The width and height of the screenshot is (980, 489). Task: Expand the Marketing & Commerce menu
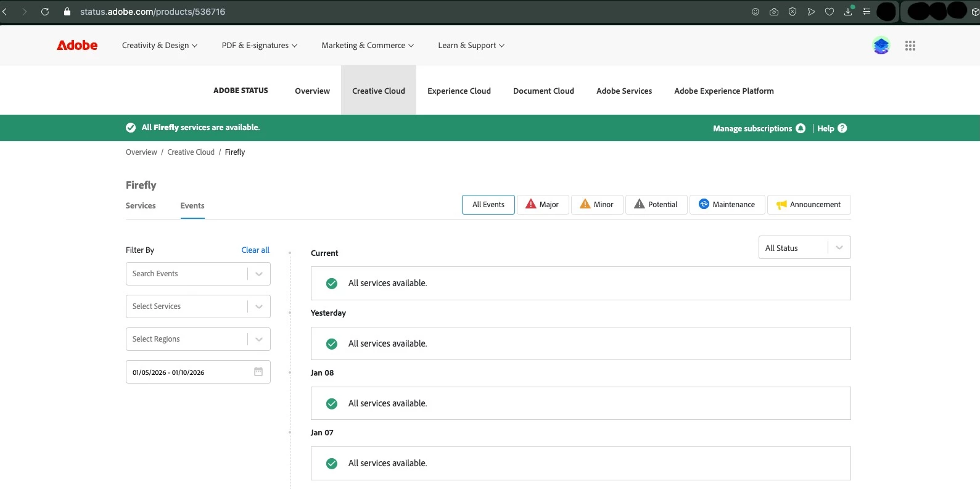point(368,46)
